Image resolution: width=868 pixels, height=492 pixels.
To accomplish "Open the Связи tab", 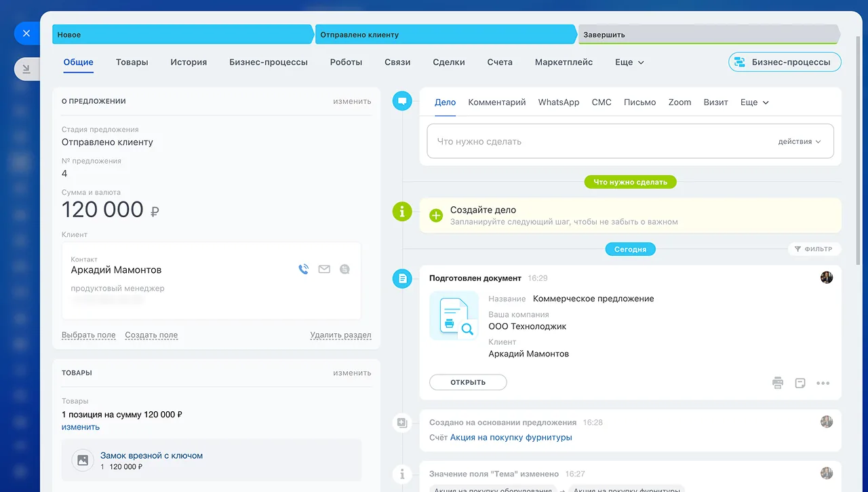I will coord(397,62).
